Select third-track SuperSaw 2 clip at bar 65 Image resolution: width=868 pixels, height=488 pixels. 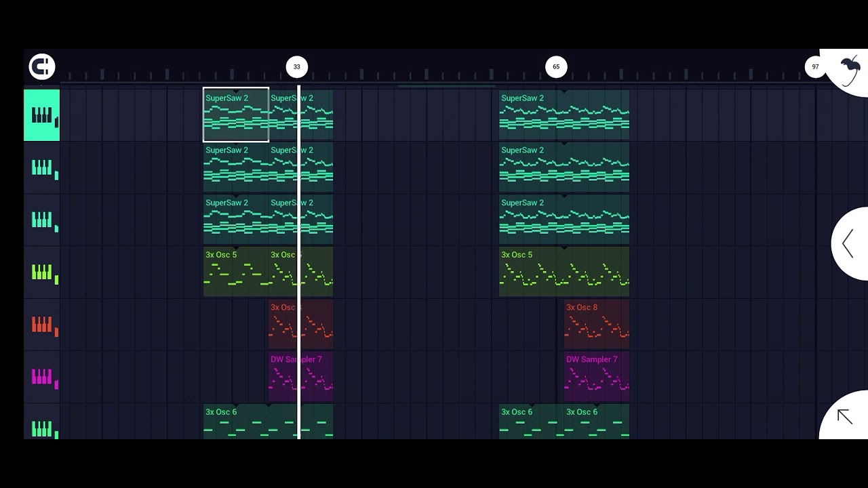tap(564, 220)
